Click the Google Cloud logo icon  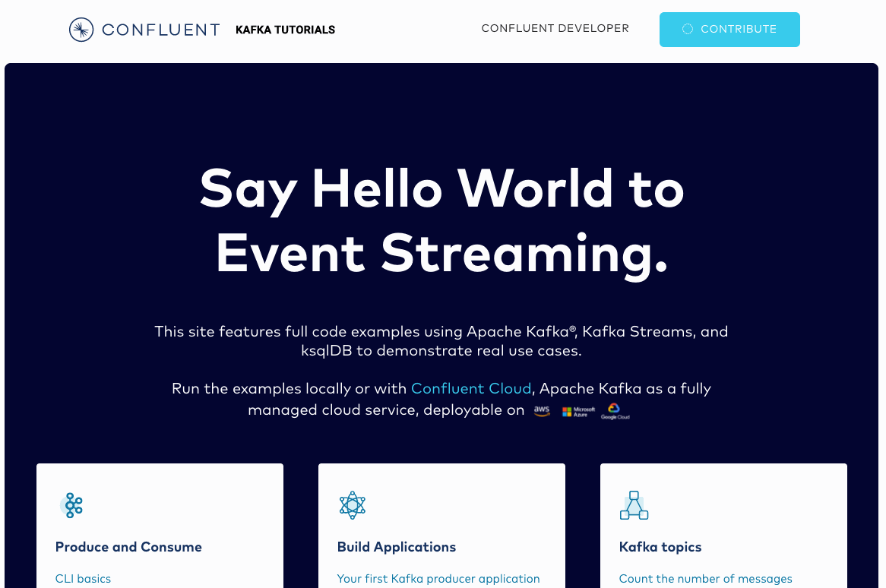615,411
